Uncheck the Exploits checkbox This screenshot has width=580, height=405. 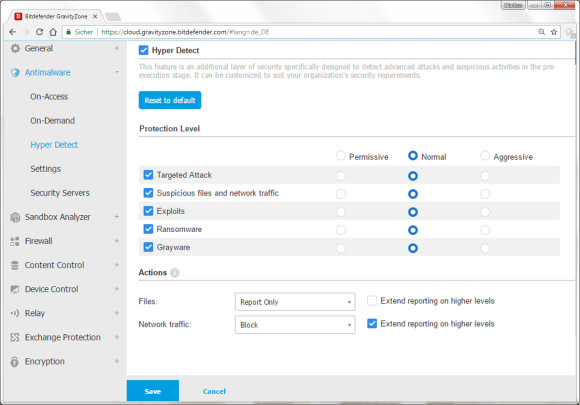click(148, 211)
